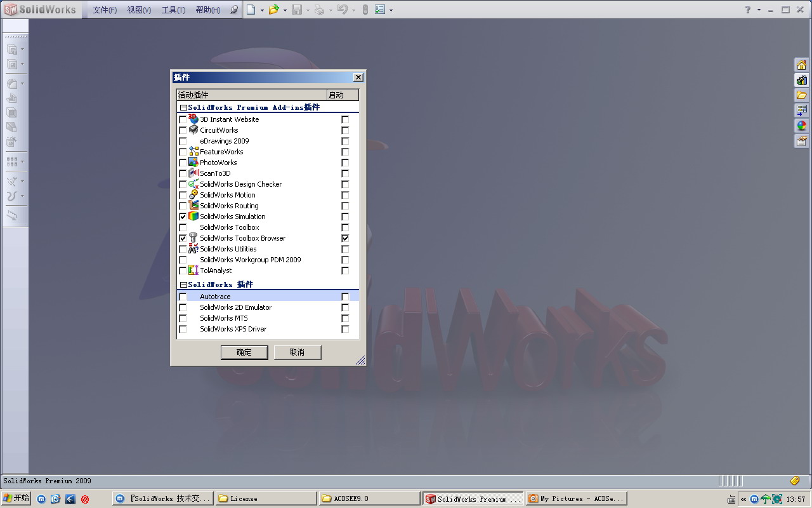Check the eDrawings 2009 active checkbox
The width and height of the screenshot is (812, 508).
(183, 141)
